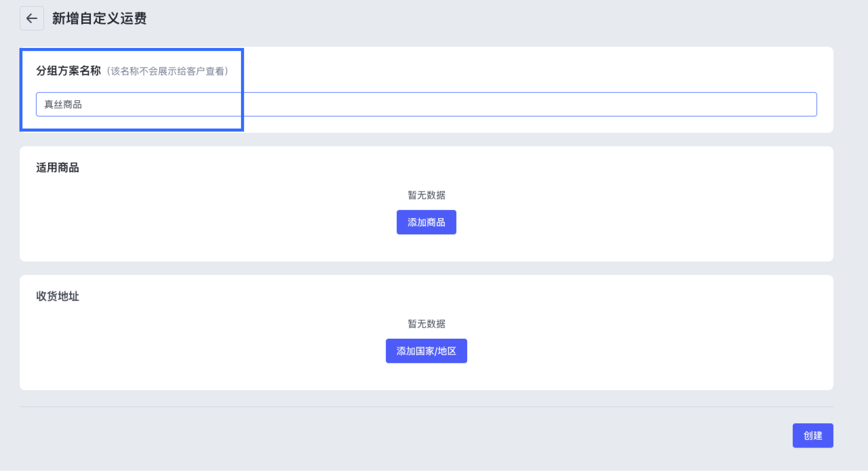The width and height of the screenshot is (868, 471).
Task: Click the blank header area right of the page title
Action: tap(472, 18)
